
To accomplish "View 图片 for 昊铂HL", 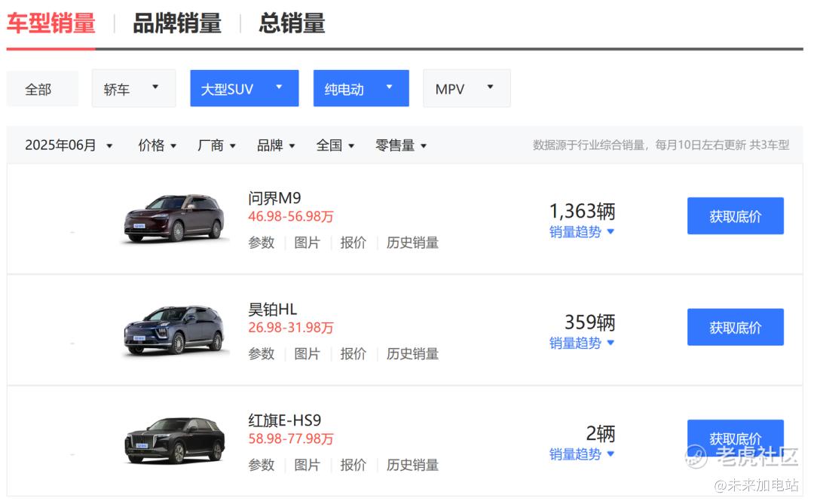I will click(x=308, y=354).
